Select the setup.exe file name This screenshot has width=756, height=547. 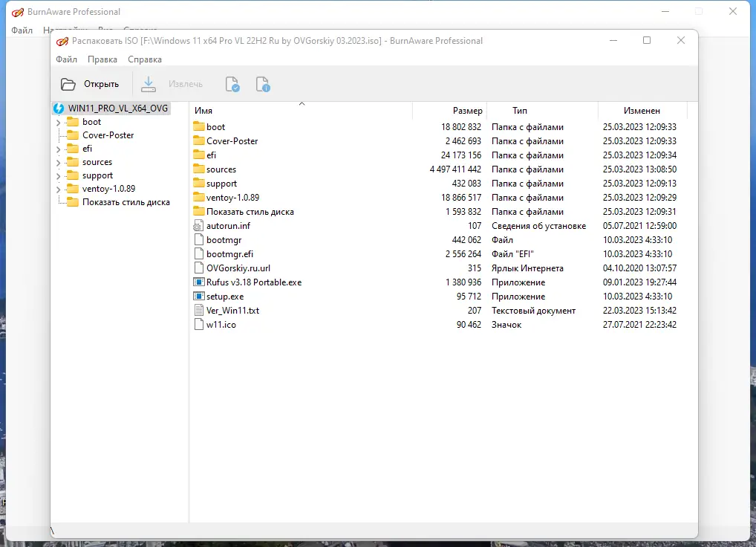coord(225,297)
